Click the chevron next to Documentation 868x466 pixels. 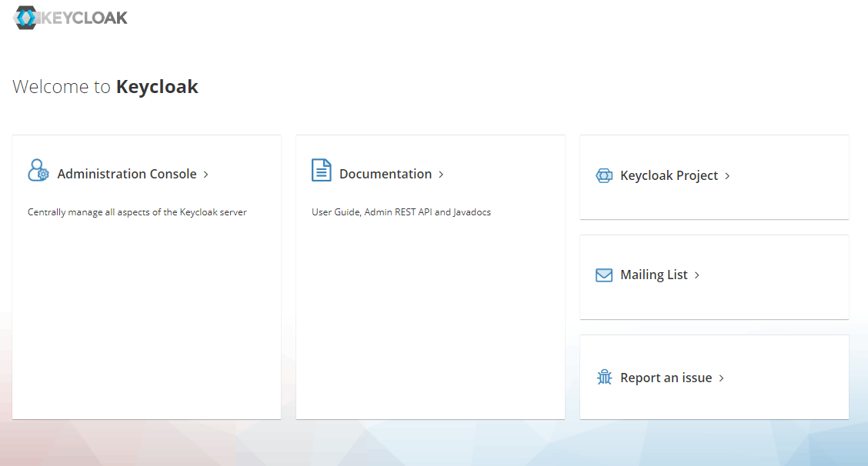pyautogui.click(x=441, y=175)
